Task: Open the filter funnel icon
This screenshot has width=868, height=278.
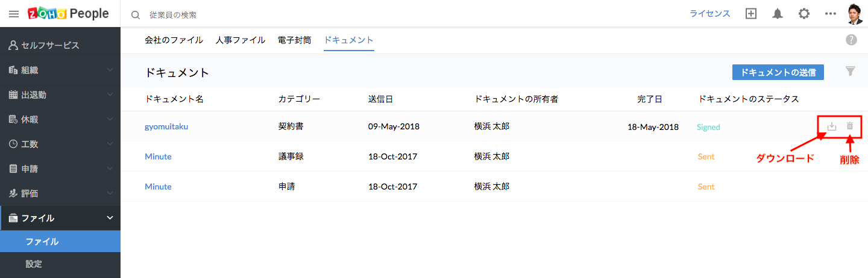Action: [851, 72]
